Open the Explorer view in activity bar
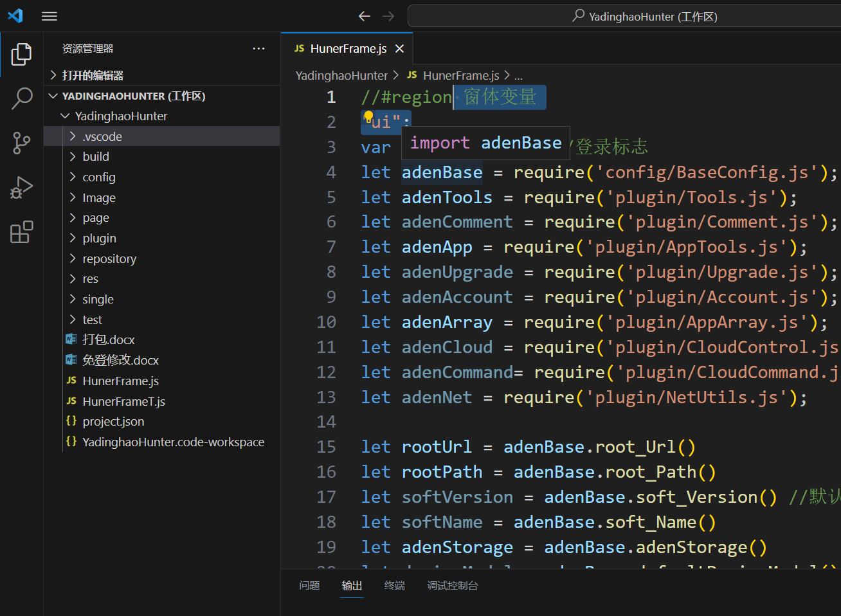841x616 pixels. click(x=21, y=55)
